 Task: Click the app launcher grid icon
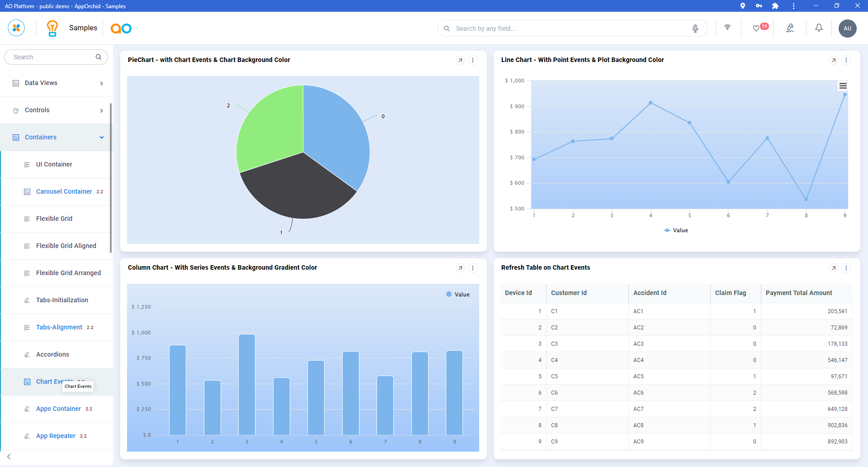16,28
